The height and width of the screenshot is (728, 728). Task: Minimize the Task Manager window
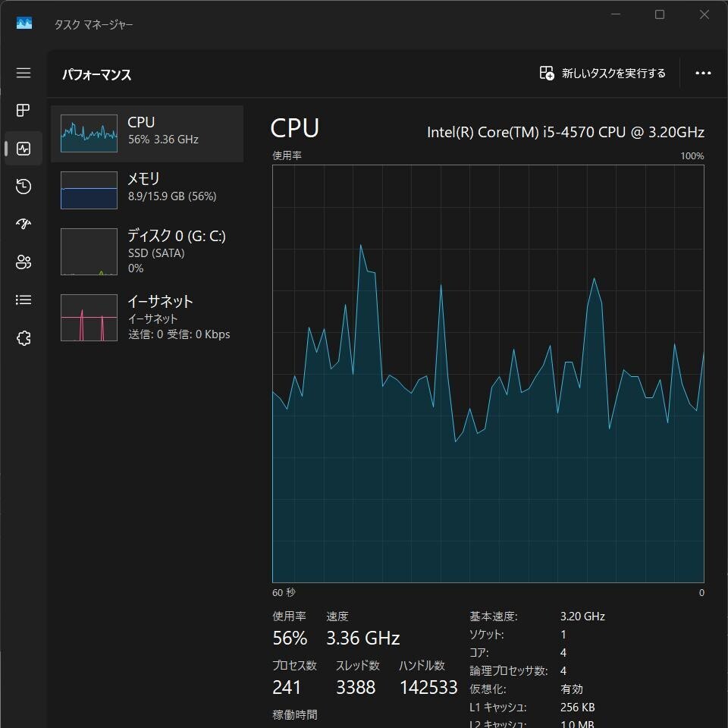click(616, 14)
